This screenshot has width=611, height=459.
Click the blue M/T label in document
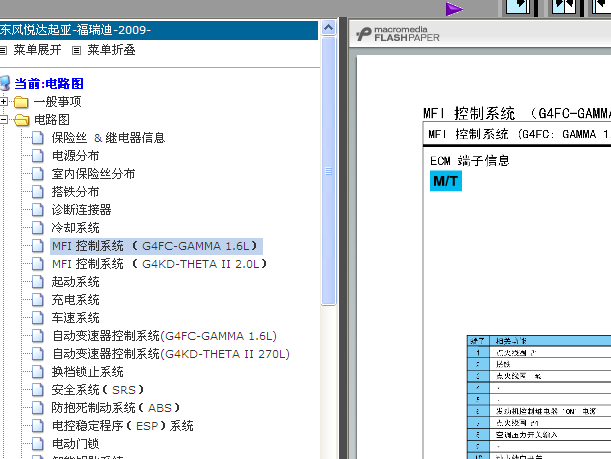tap(446, 181)
